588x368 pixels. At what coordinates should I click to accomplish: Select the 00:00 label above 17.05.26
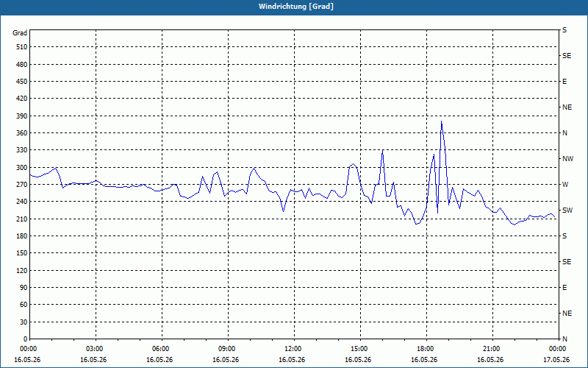click(x=558, y=349)
